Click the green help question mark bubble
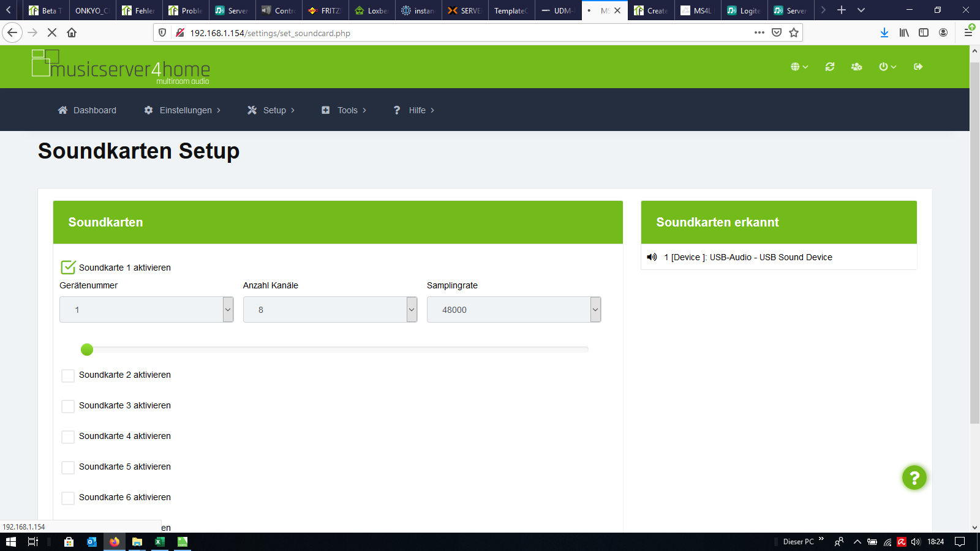 tap(914, 478)
